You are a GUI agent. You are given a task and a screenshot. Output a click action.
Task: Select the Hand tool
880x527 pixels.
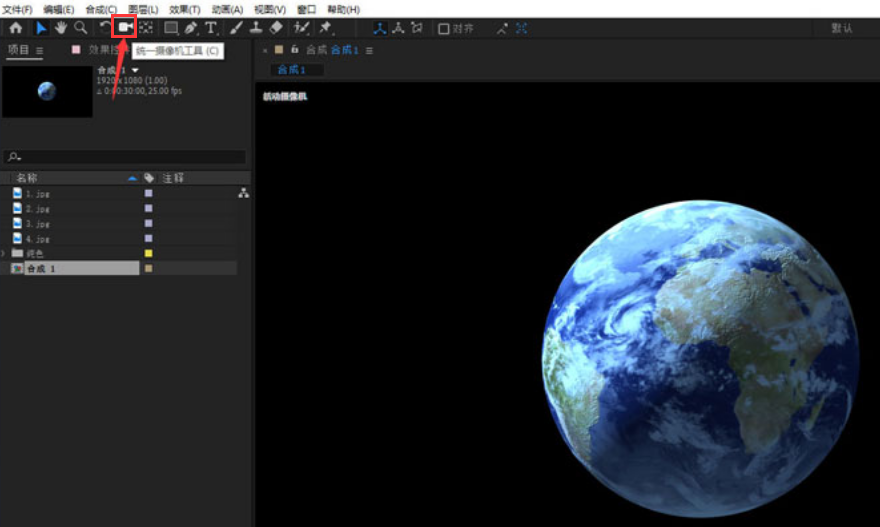coord(60,28)
